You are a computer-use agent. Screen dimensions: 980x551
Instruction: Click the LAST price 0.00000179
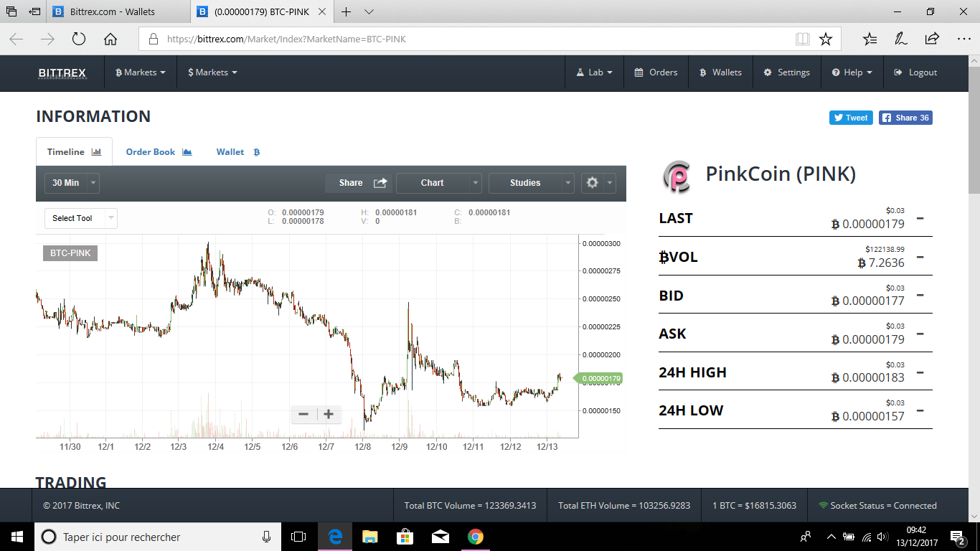click(868, 224)
